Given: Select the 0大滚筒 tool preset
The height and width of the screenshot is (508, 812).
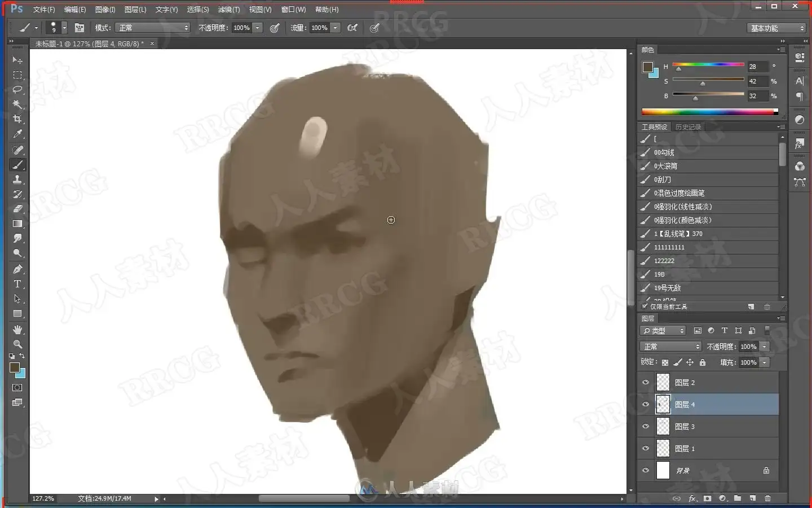Looking at the screenshot, I should click(708, 166).
